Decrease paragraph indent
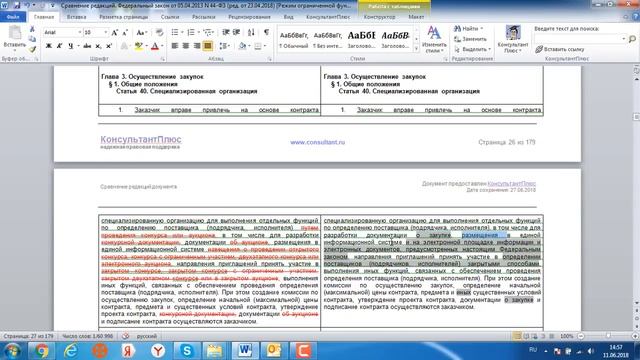This screenshot has height=360, width=640. 226,32
